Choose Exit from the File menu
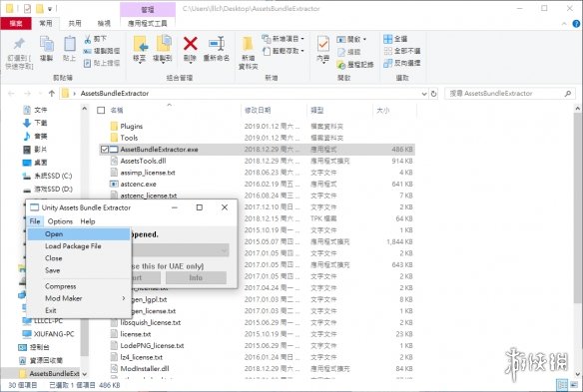 tap(79, 310)
